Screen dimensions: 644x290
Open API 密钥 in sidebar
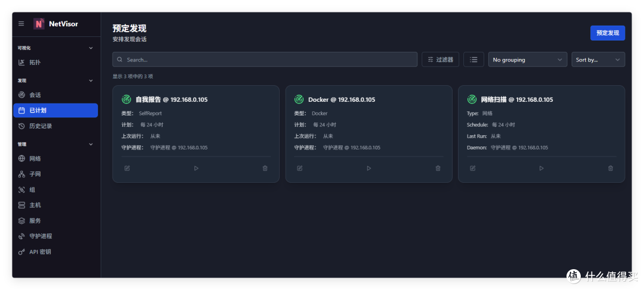pyautogui.click(x=55, y=252)
